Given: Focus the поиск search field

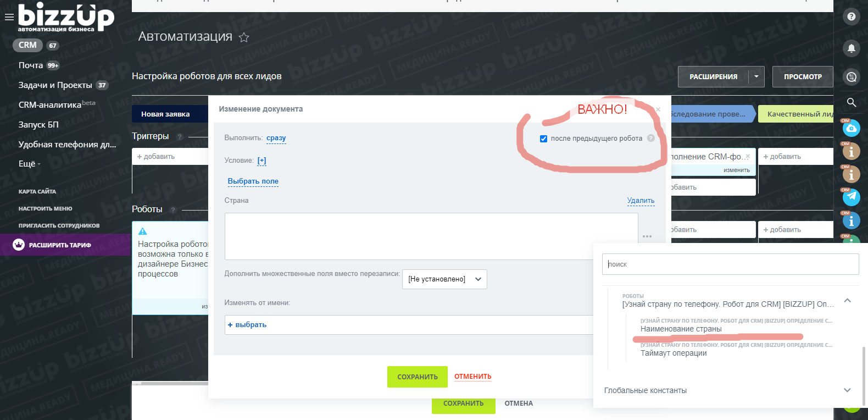Looking at the screenshot, I should point(731,264).
